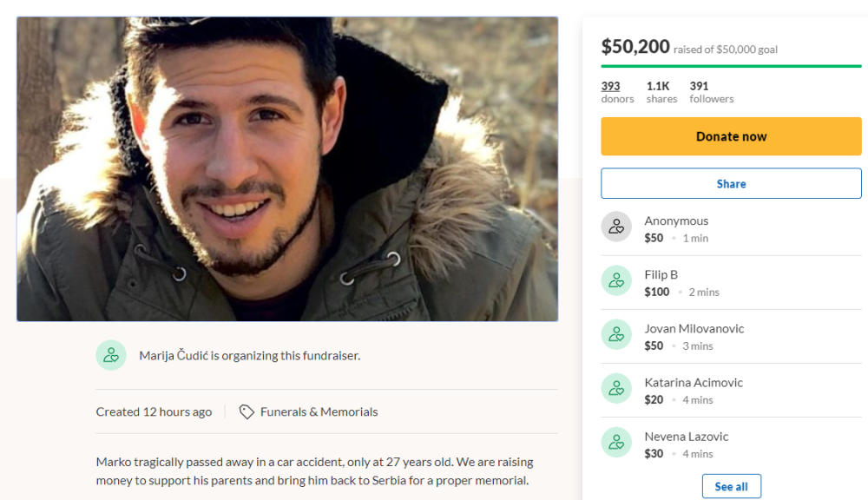Click the 391 followers counter
The width and height of the screenshot is (868, 500).
pyautogui.click(x=711, y=92)
